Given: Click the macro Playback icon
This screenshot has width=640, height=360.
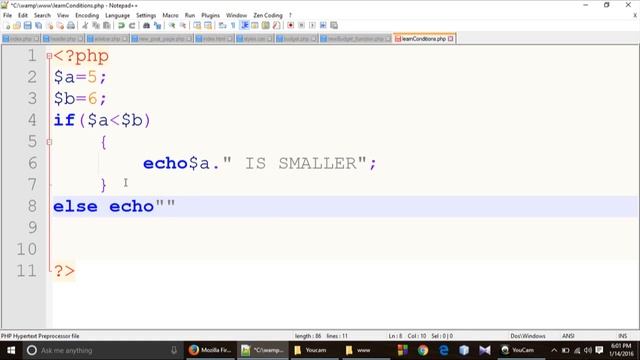Looking at the screenshot, I should point(312,26).
